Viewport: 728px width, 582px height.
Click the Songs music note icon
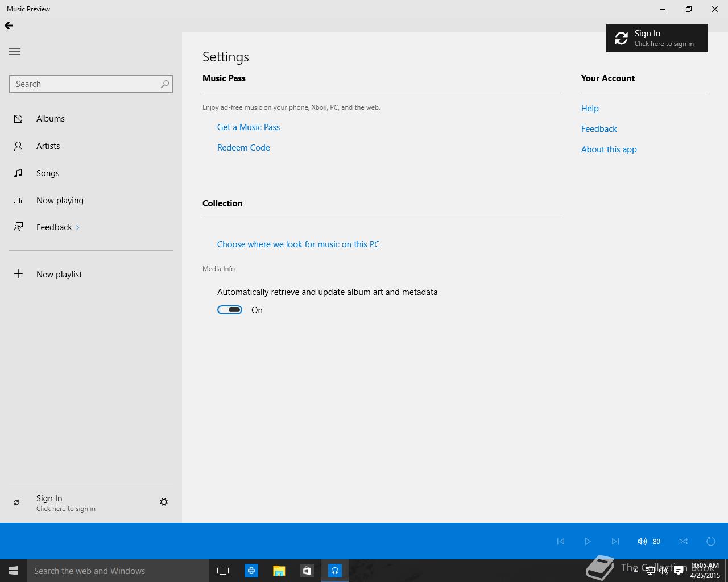coord(18,173)
